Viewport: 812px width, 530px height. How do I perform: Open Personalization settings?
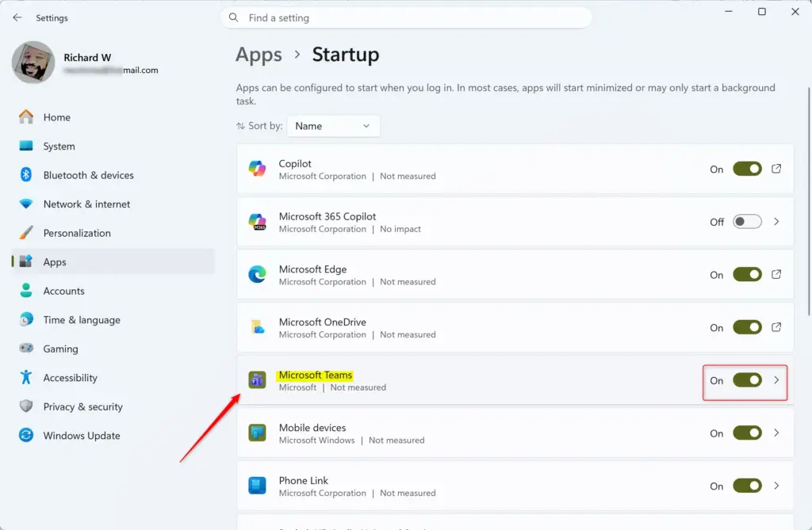coord(113,233)
